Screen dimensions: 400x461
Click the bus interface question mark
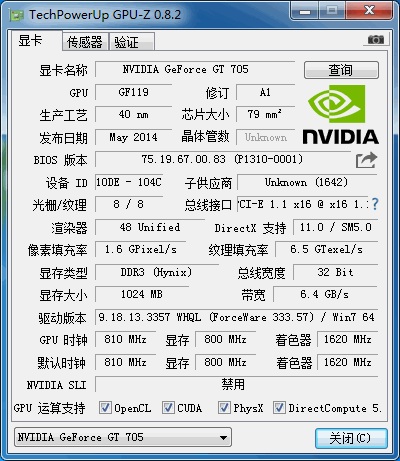tap(375, 204)
